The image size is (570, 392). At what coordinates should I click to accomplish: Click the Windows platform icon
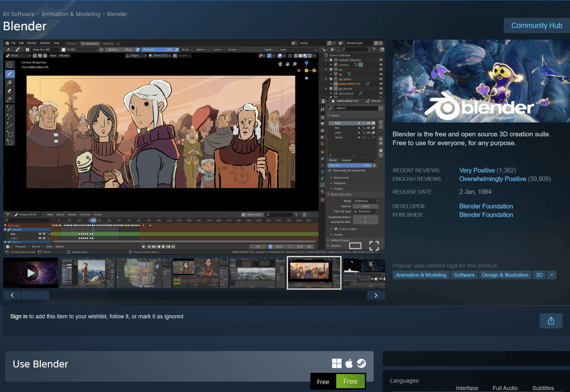[337, 363]
